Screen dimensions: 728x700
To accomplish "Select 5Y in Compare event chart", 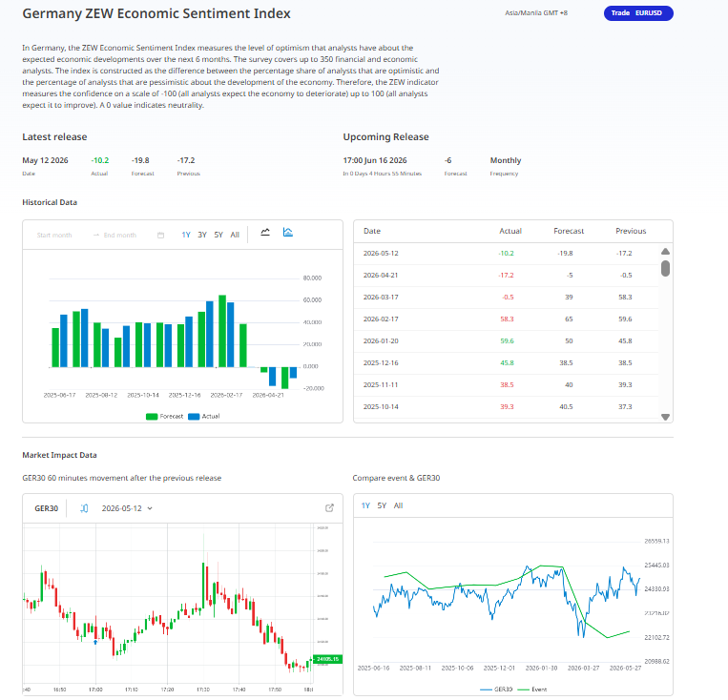I will (x=382, y=505).
